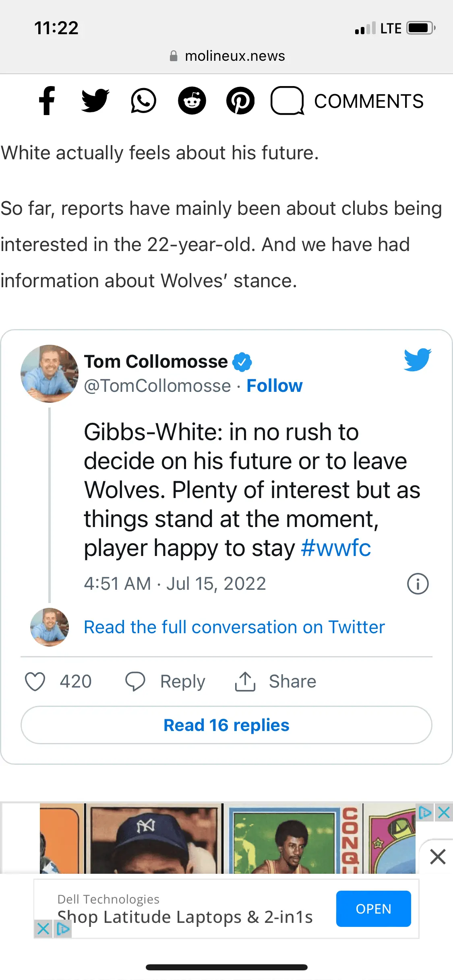The height and width of the screenshot is (980, 453).
Task: View Tom Collomosse's profile picture
Action: click(50, 374)
